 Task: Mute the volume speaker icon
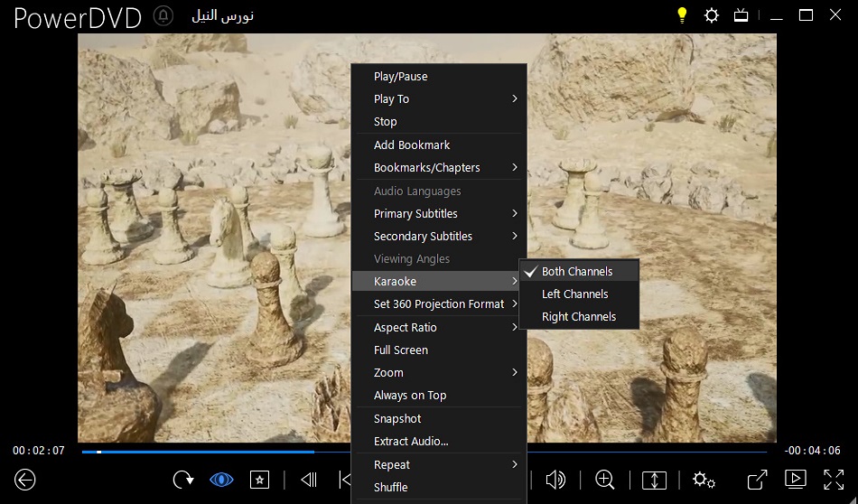(555, 480)
